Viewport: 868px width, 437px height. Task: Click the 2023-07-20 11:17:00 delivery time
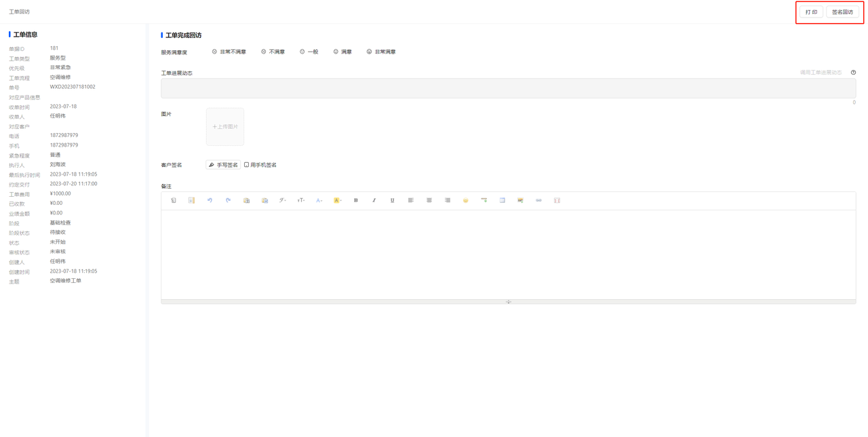[x=73, y=183]
